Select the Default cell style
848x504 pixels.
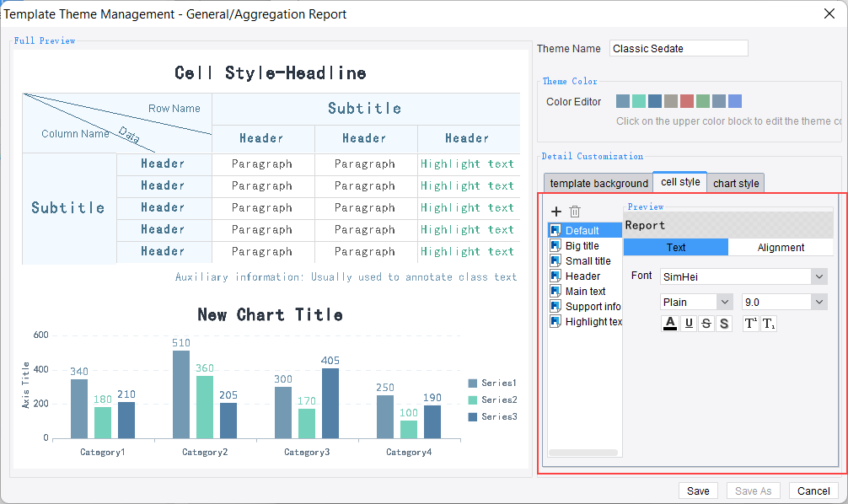585,230
